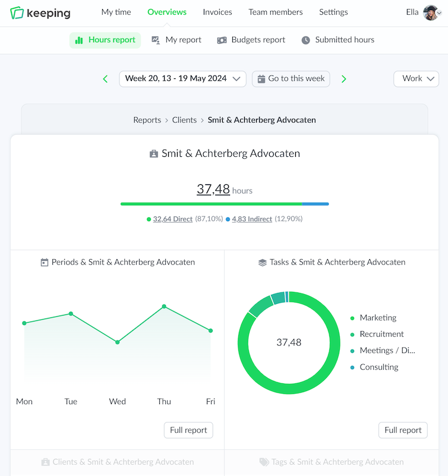Click the Tags & Smit & Achterberg Advocaten heading
Screen dimensions: 448x476
coord(332,462)
